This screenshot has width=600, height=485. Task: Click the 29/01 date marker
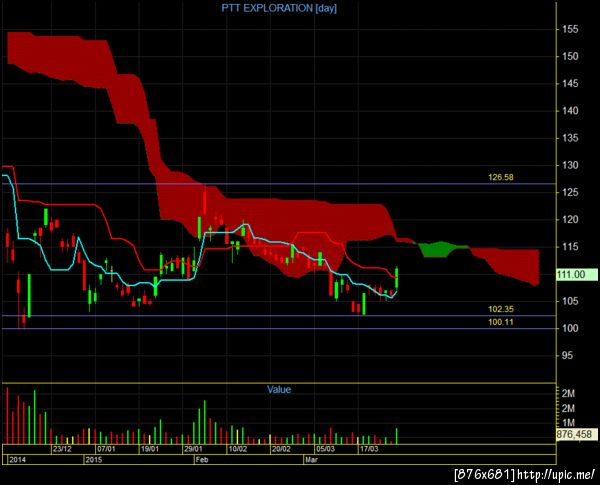click(193, 449)
